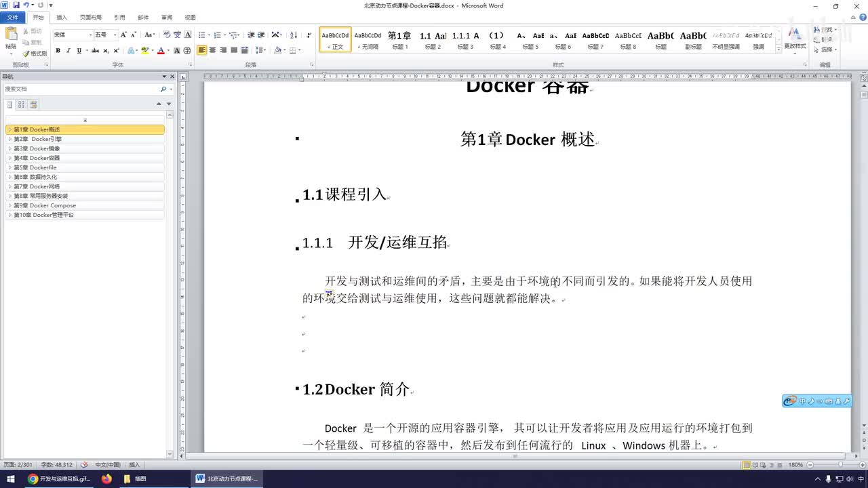Jump to 第9章 Docker Compose in the navigation pane
Screen dimensions: 868x488
point(85,205)
